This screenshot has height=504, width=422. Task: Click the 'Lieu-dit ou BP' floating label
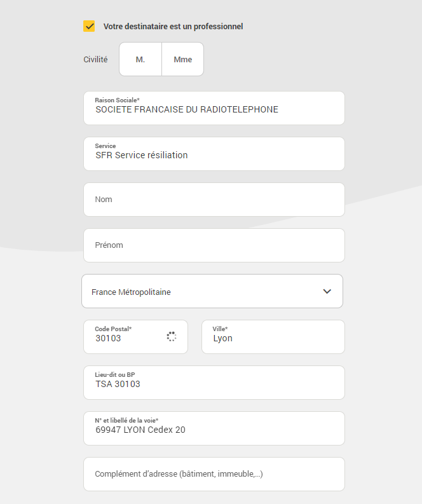[x=115, y=375]
